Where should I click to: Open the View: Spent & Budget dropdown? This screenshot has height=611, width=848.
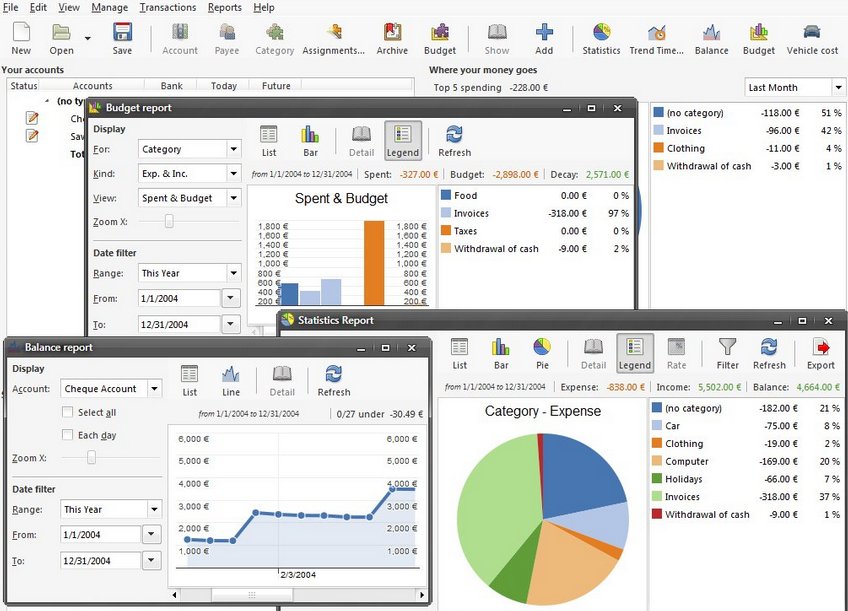(x=189, y=198)
